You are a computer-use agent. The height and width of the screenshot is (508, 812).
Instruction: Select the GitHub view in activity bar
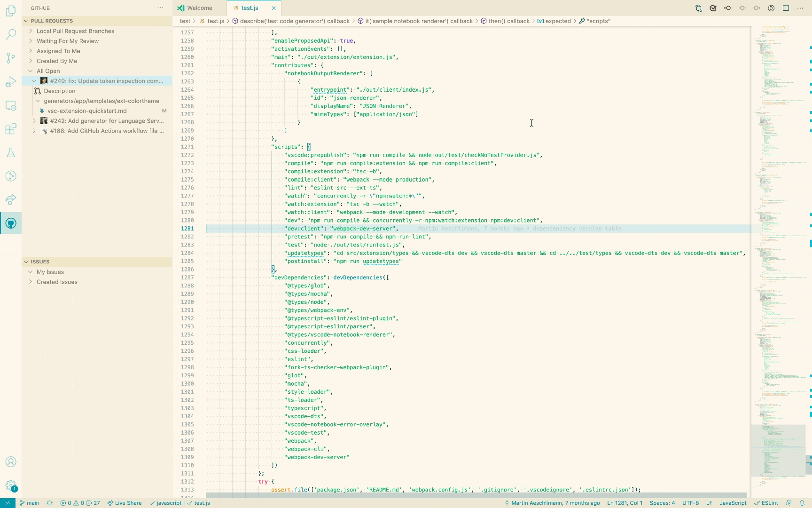11,223
